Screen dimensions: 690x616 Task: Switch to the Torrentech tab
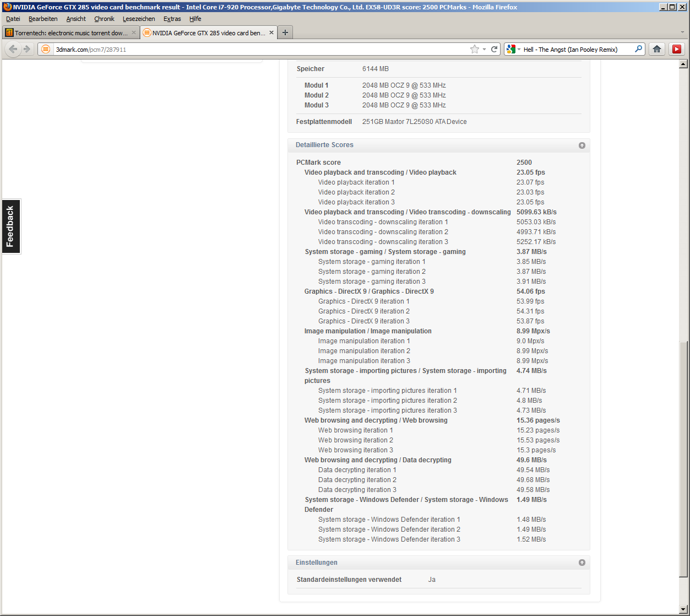coord(71,33)
